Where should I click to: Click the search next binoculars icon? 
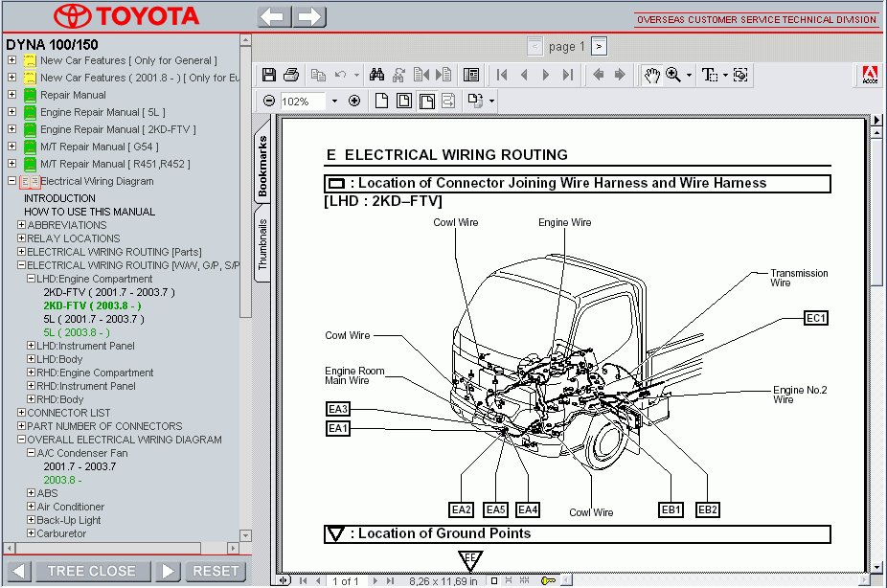[399, 75]
